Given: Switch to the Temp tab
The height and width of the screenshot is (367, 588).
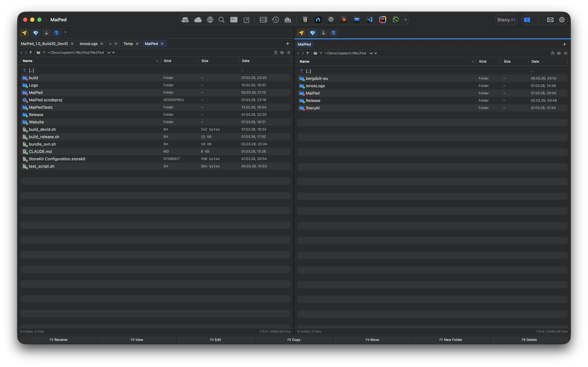Looking at the screenshot, I should [128, 44].
